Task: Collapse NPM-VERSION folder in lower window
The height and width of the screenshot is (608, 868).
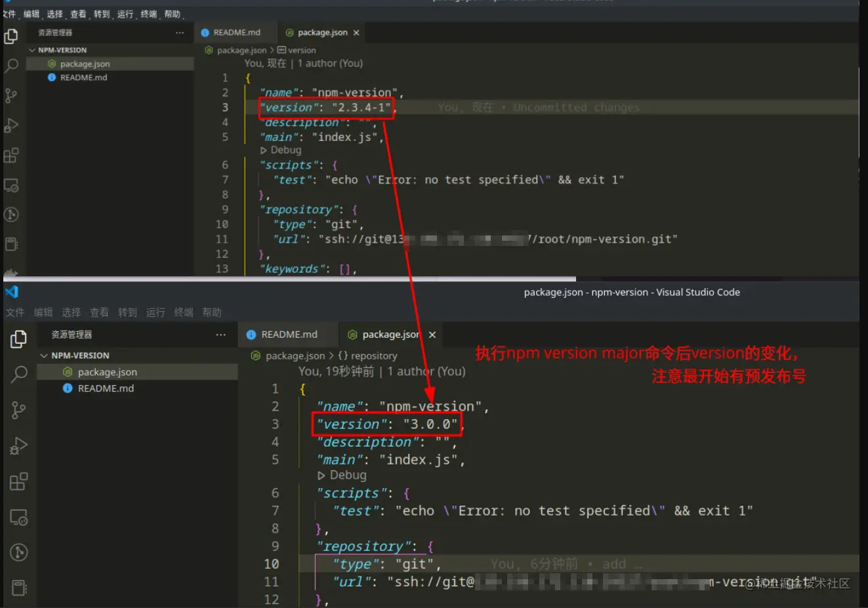Action: pos(44,355)
